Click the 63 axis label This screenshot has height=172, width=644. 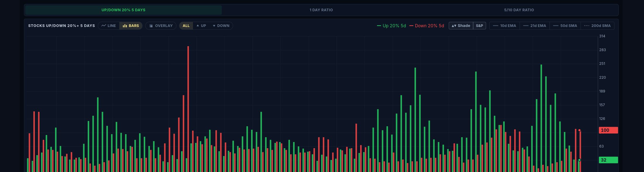click(601, 146)
